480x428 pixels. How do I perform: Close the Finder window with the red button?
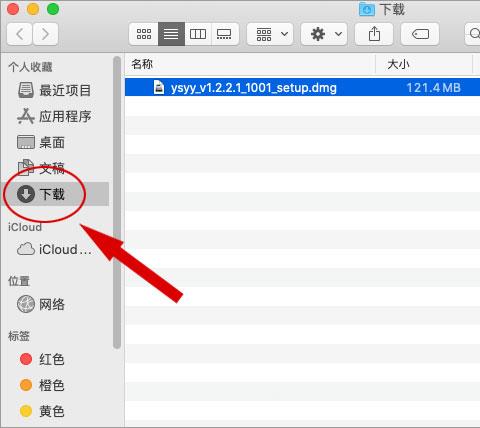tap(13, 9)
